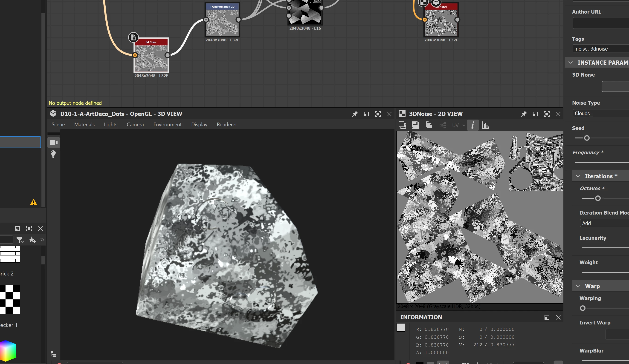Select the Transformation 2D node
Viewport: 629px width, 364px height.
tap(222, 21)
